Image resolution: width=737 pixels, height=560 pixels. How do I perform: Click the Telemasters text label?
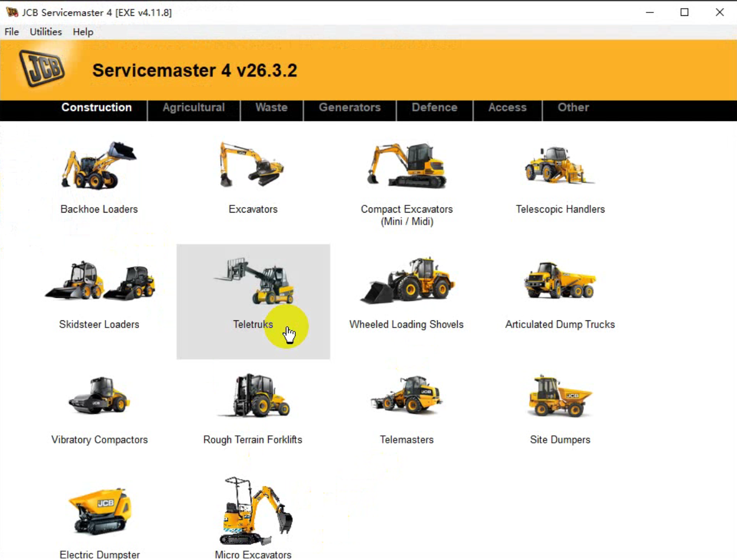pos(406,440)
